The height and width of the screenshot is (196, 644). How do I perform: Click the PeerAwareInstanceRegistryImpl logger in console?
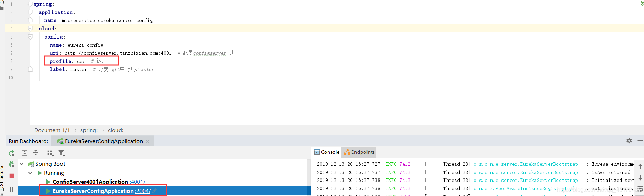pos(524,189)
